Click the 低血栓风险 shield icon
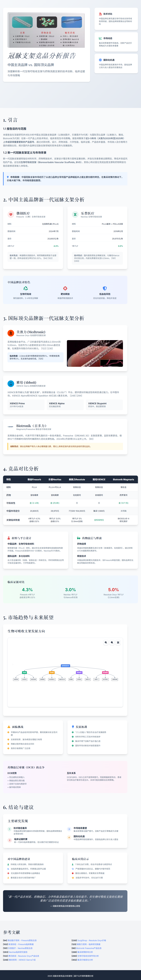The height and width of the screenshot is (980, 141). point(105,288)
